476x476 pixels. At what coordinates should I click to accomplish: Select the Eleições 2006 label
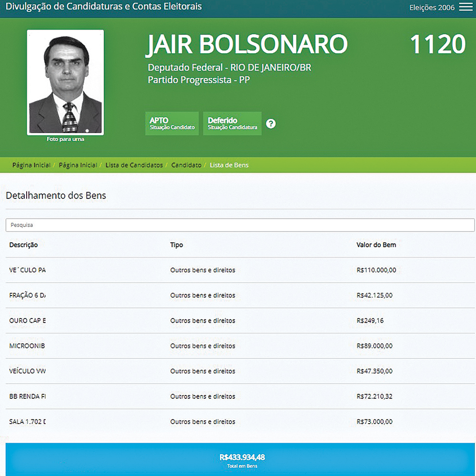[x=431, y=8]
